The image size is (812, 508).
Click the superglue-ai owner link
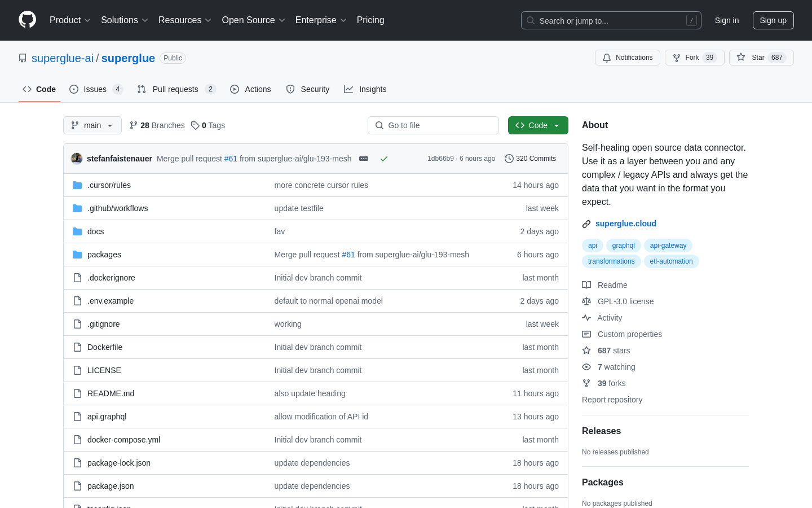tap(63, 58)
